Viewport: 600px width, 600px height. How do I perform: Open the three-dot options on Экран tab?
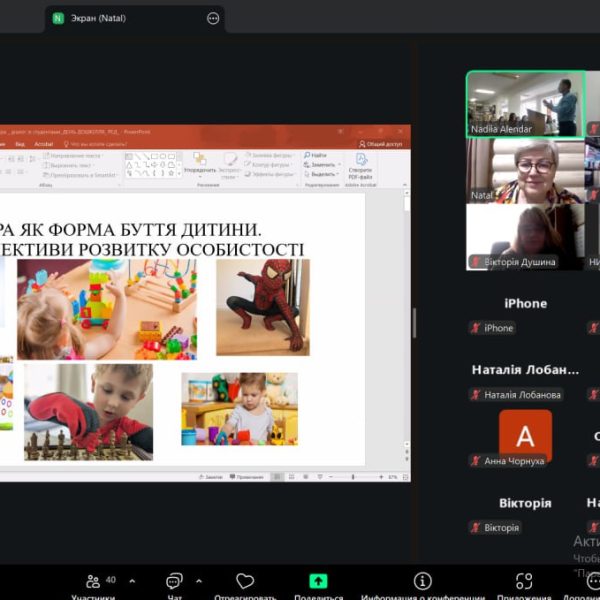point(213,18)
